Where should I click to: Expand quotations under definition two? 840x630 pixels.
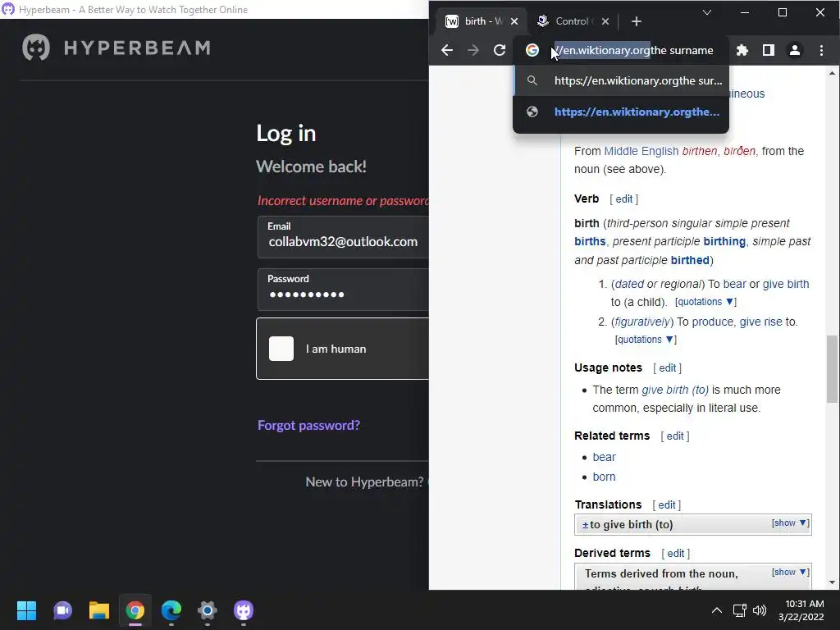(646, 339)
